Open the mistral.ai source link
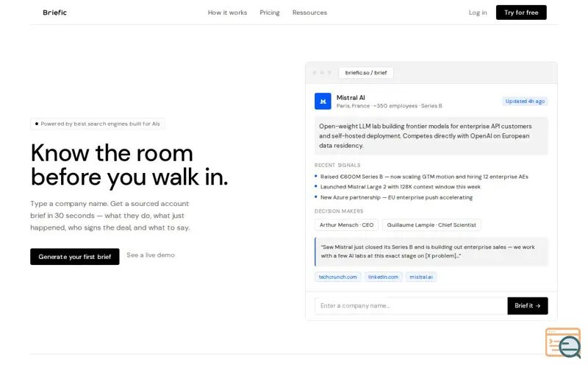 click(x=420, y=277)
